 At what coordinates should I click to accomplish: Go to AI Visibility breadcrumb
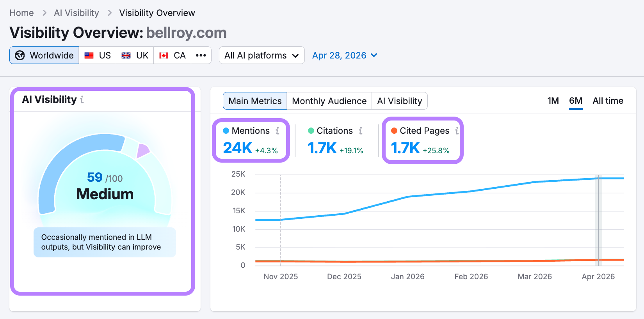click(x=76, y=13)
